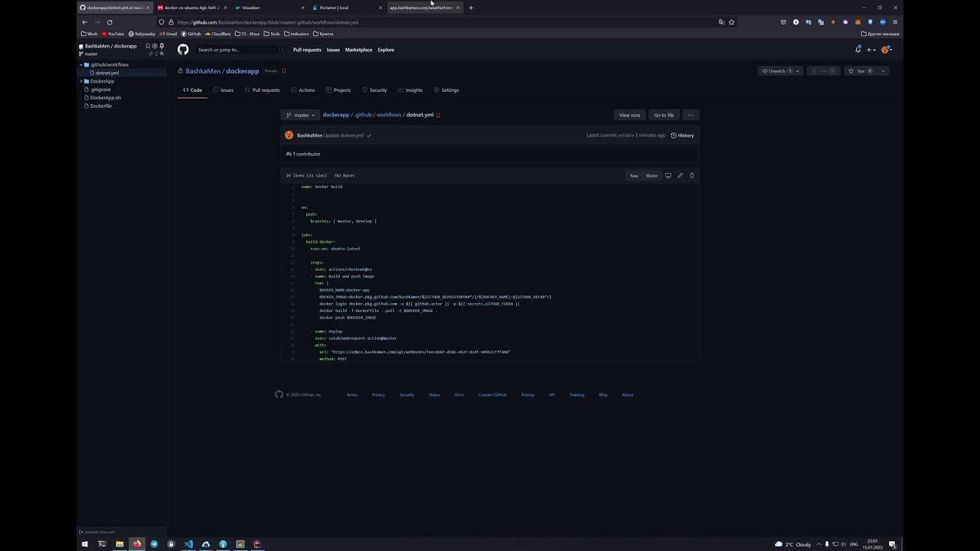The height and width of the screenshot is (551, 980).
Task: Switch to the Projects repository tab
Action: tap(338, 90)
